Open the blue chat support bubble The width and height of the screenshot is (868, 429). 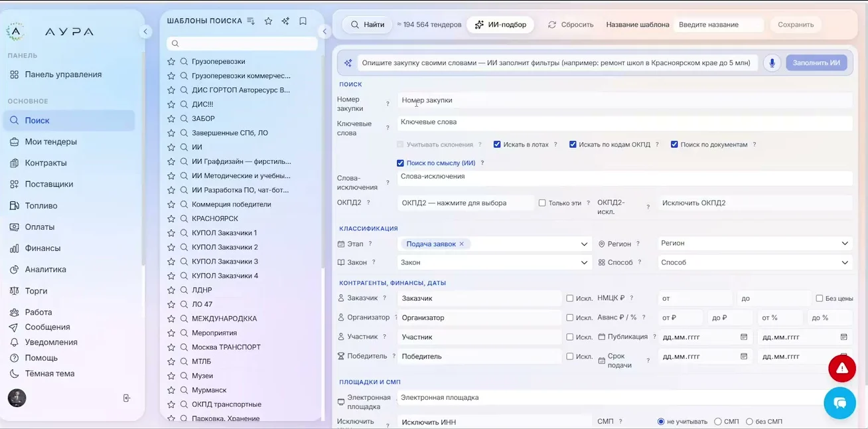tap(840, 402)
